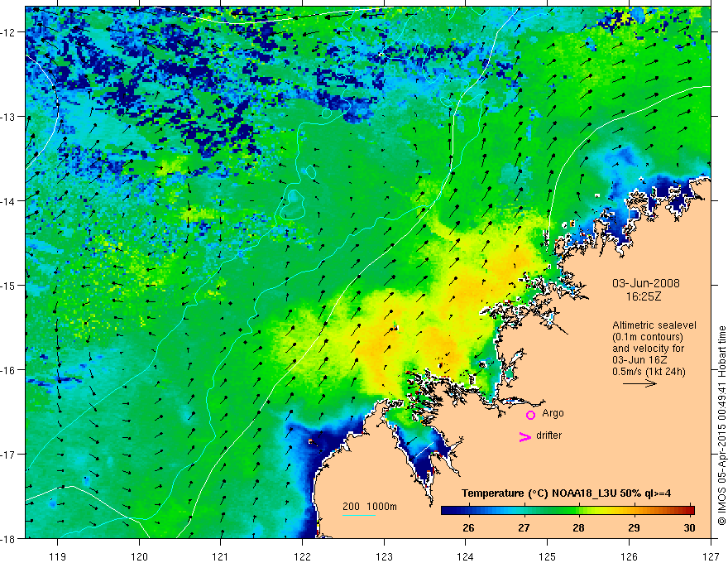Click the '120' longitude axis label
The height and width of the screenshot is (563, 728).
point(139,557)
